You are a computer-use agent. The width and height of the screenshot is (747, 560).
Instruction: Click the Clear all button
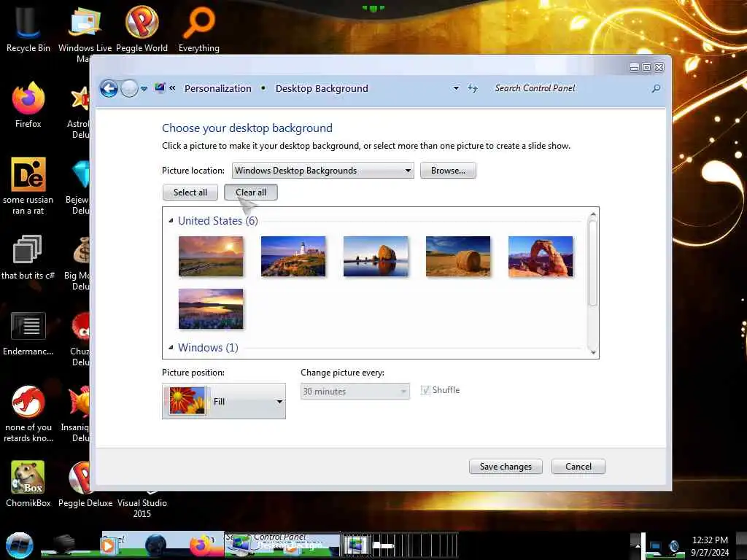click(251, 192)
